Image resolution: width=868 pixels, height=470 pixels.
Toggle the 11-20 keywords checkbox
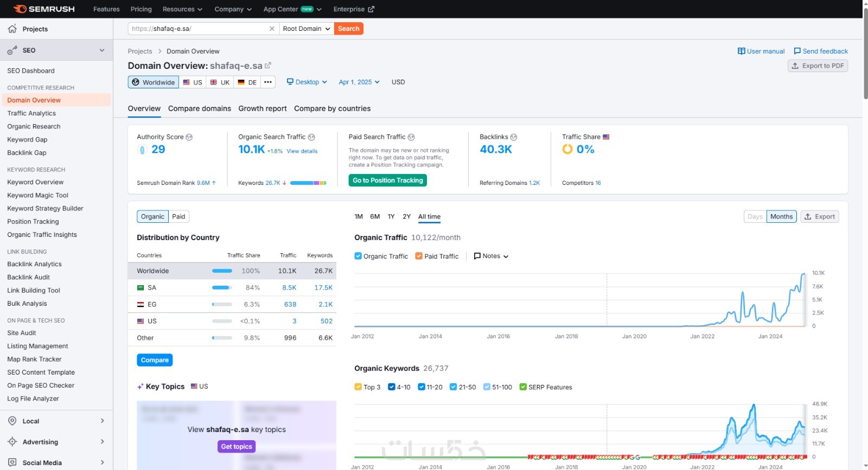point(422,387)
